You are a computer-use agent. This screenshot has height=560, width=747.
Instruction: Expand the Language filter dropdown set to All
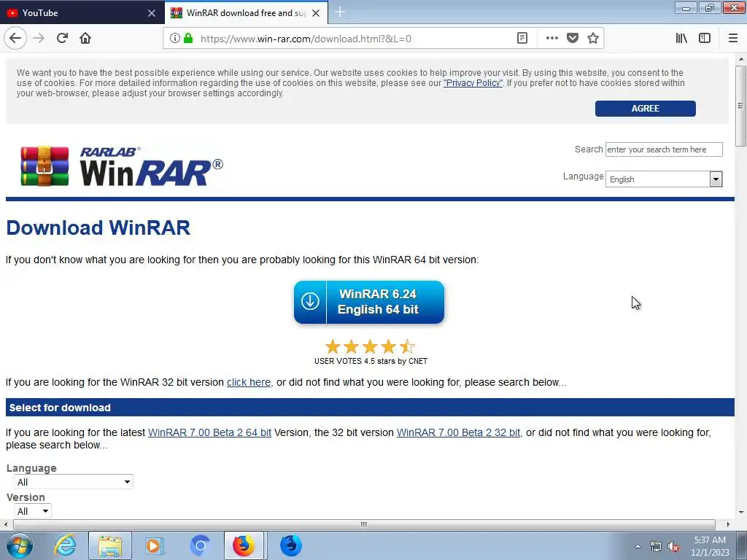coord(74,482)
